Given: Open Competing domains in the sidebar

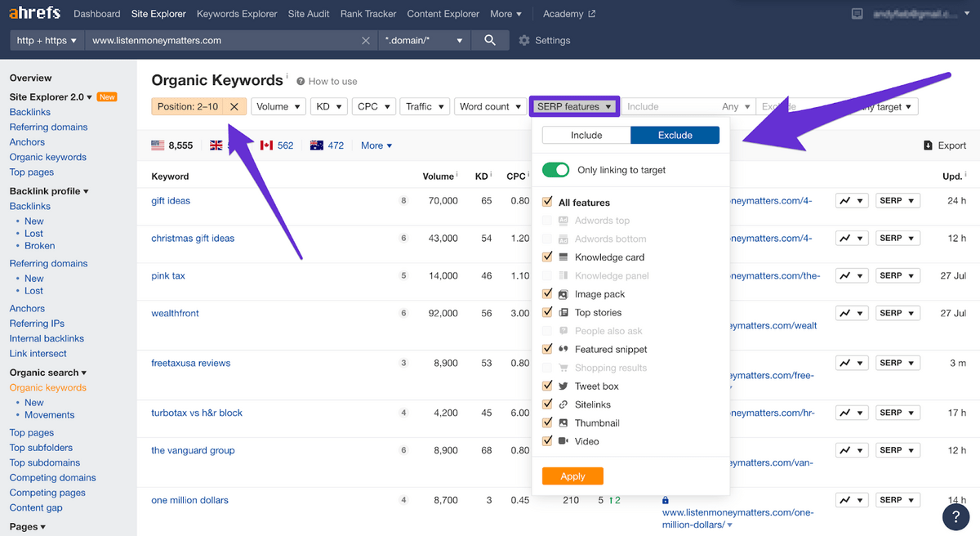Looking at the screenshot, I should (x=52, y=478).
